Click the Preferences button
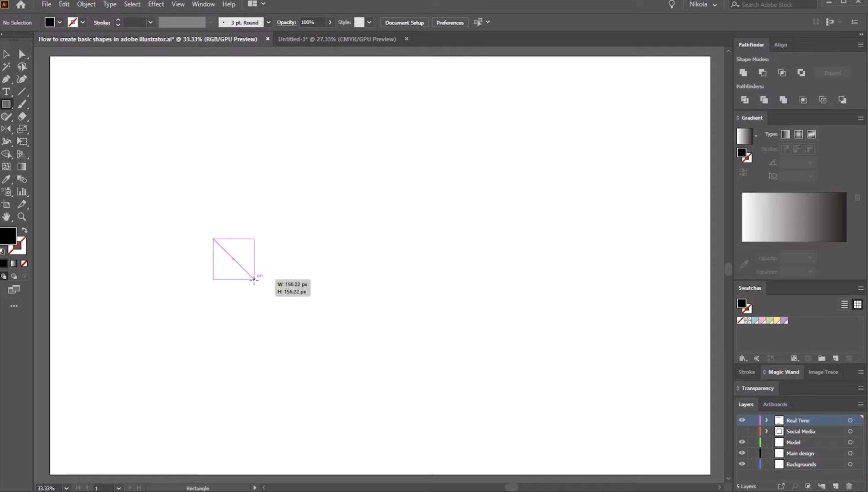 pyautogui.click(x=450, y=22)
